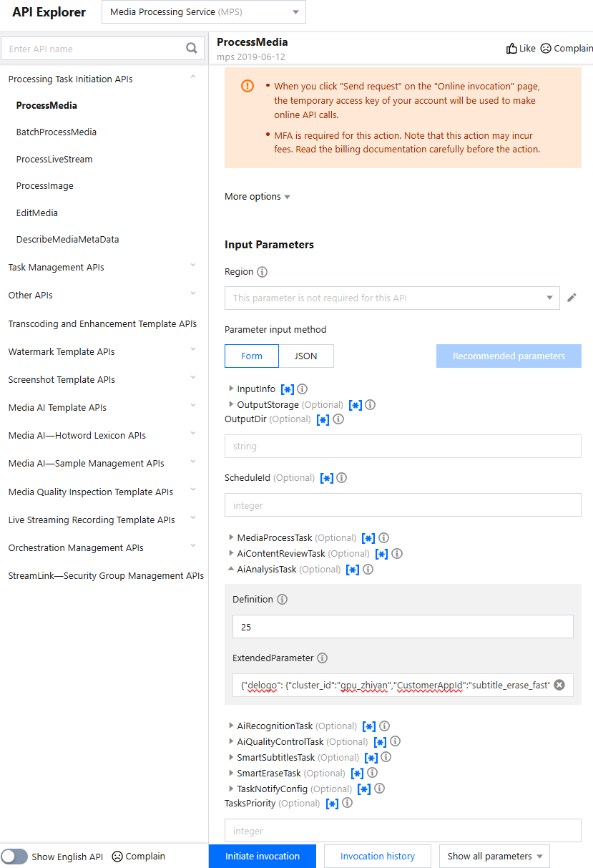This screenshot has height=868, width=593.
Task: Clear the ExtendedParameter field with X icon
Action: pos(559,685)
